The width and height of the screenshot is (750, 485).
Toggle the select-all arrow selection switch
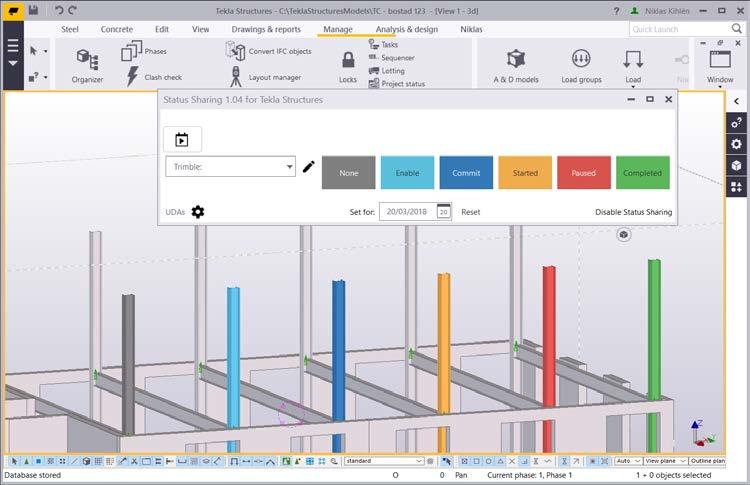click(x=14, y=461)
